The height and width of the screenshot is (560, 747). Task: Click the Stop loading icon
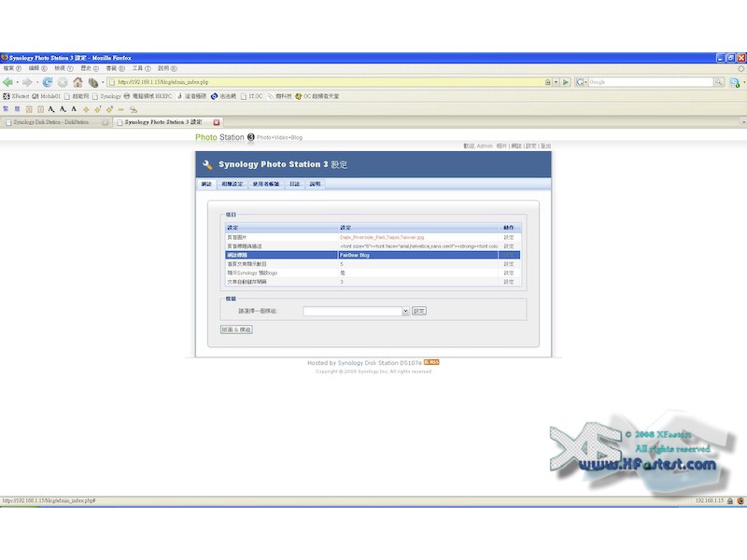point(63,82)
